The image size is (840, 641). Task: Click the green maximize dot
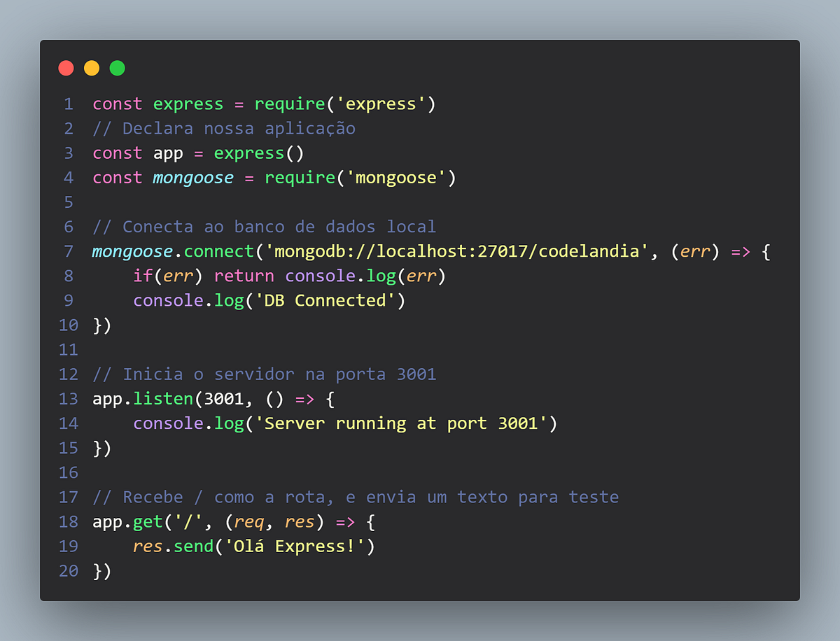point(118,68)
